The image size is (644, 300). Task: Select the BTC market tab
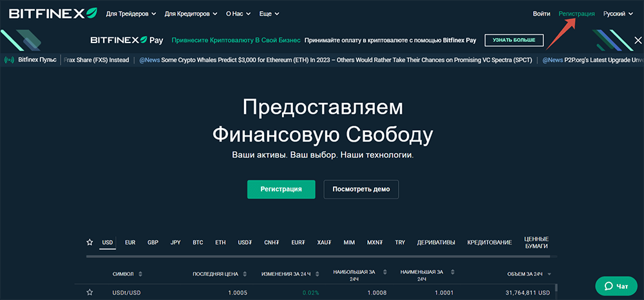(198, 243)
